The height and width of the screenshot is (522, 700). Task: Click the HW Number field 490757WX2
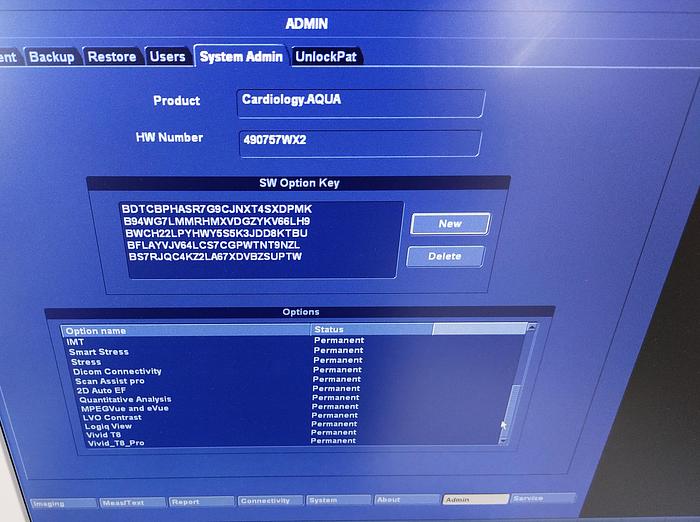[x=360, y=143]
